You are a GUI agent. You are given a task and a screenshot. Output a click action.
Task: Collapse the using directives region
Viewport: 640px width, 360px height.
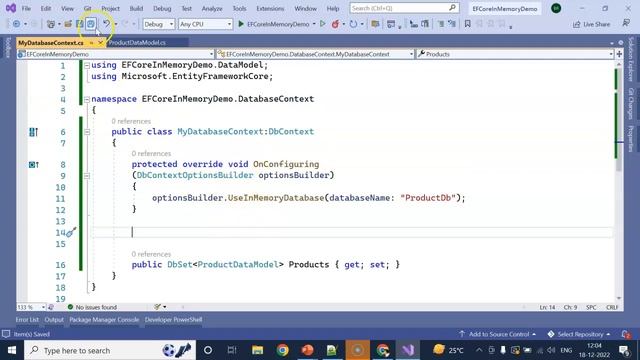pos(87,65)
